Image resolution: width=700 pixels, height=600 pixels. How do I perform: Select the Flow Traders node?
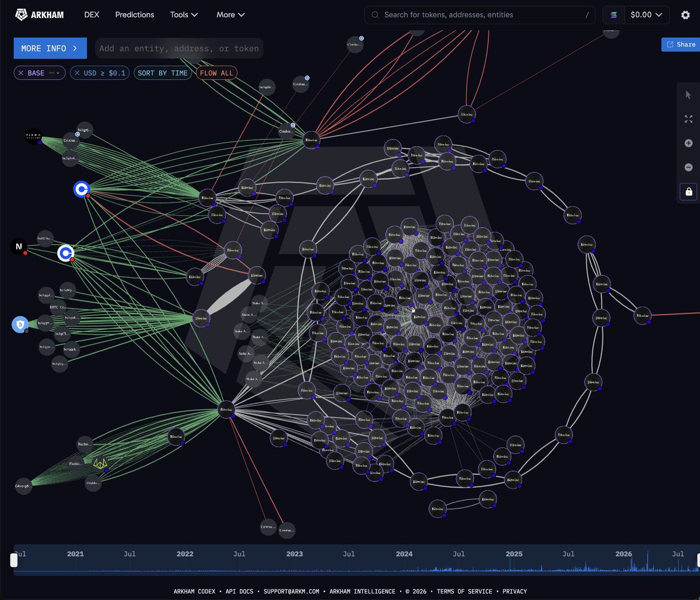pyautogui.click(x=34, y=136)
